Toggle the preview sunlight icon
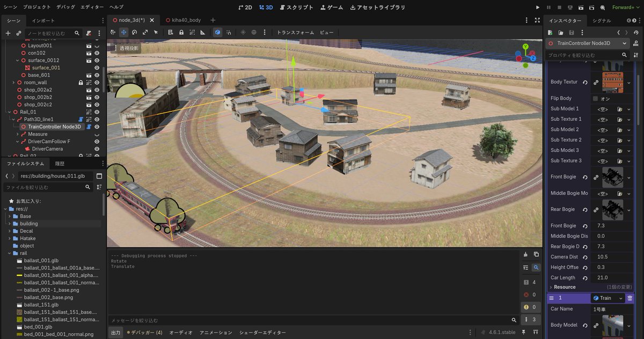Viewport: 644px width, 339px height. 243,32
